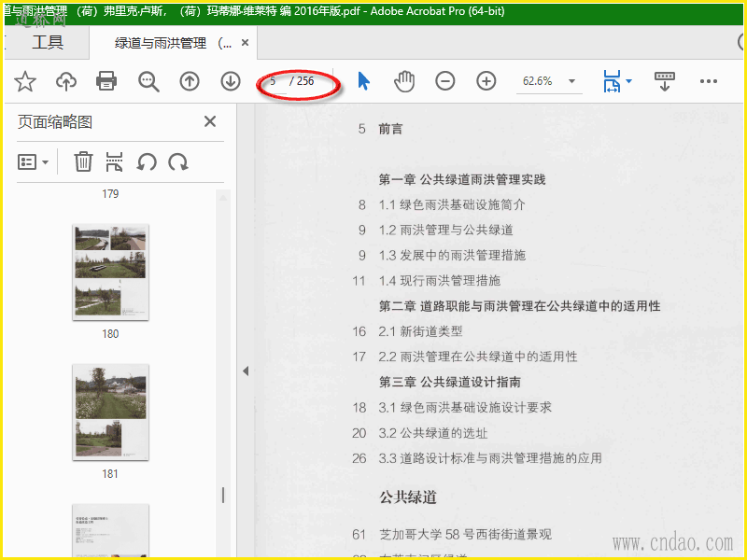Click 第三章 公共绿道设计指南 heading
Image resolution: width=747 pixels, height=560 pixels.
tap(449, 383)
